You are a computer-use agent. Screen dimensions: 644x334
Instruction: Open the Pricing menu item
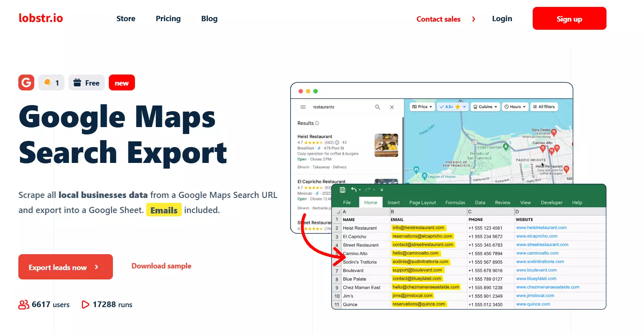coord(168,19)
